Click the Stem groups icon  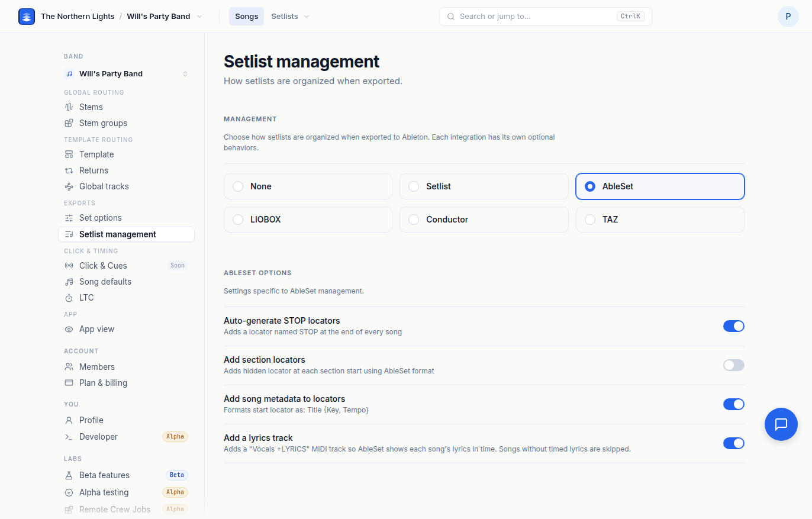[x=69, y=123]
